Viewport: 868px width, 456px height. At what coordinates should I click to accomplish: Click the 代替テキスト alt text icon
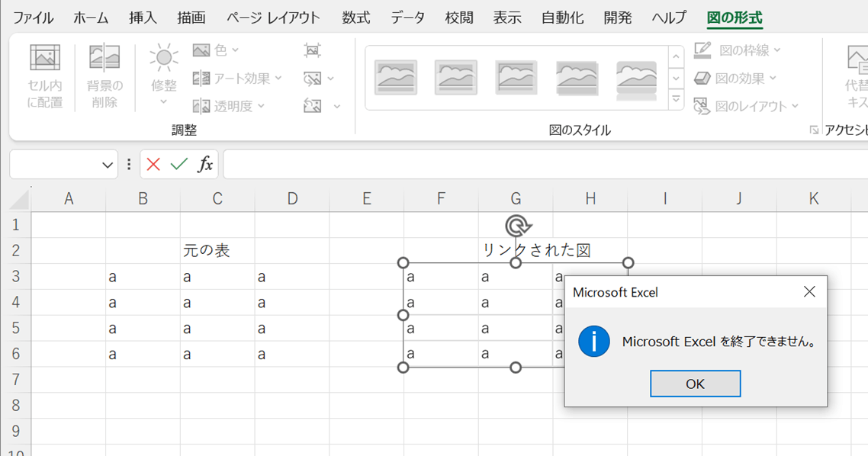(x=856, y=59)
